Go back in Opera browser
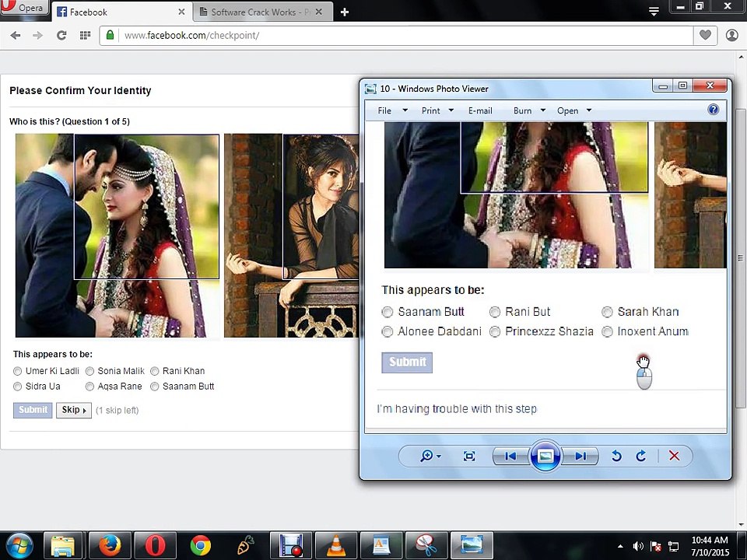Screen dimensions: 747x560 pos(16,35)
